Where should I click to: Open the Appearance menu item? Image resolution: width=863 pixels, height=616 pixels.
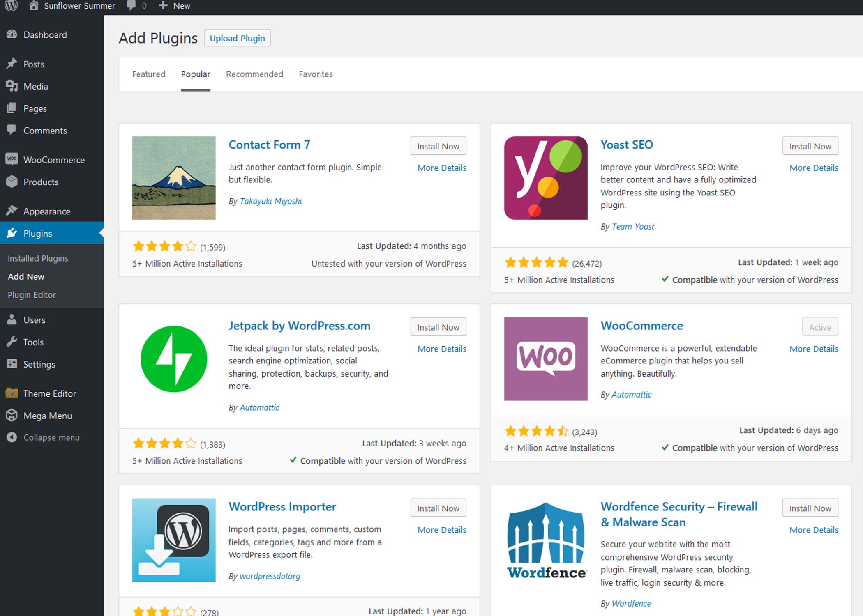(52, 211)
